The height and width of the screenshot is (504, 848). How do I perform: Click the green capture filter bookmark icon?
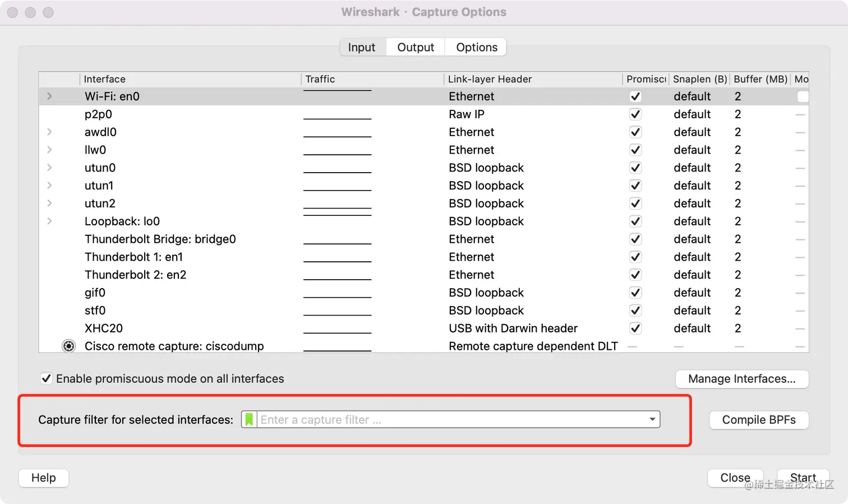coord(249,419)
